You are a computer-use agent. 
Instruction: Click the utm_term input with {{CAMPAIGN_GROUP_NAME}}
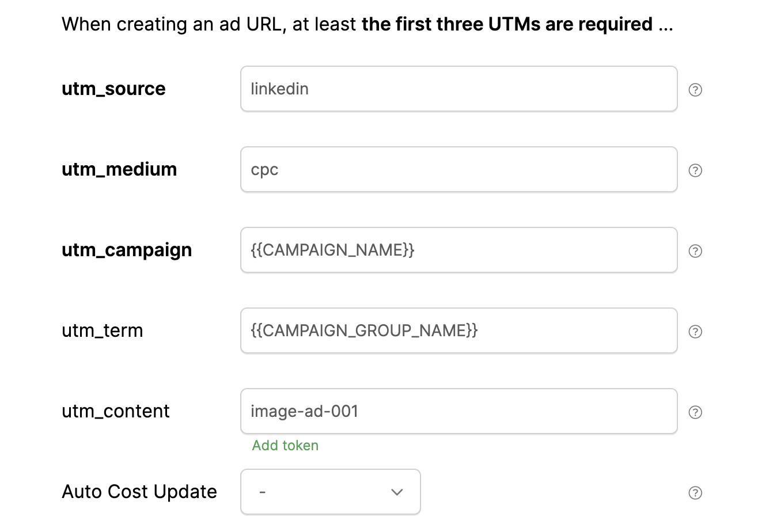[459, 330]
